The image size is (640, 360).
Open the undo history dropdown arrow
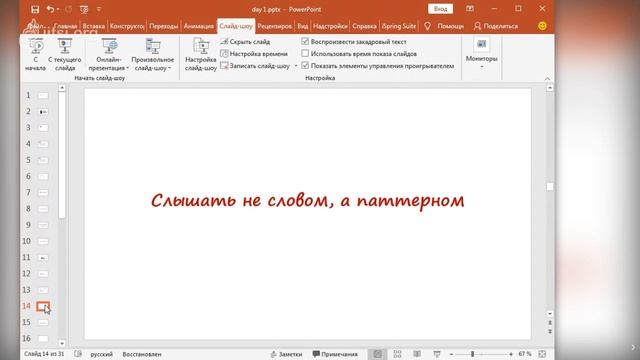point(58,9)
